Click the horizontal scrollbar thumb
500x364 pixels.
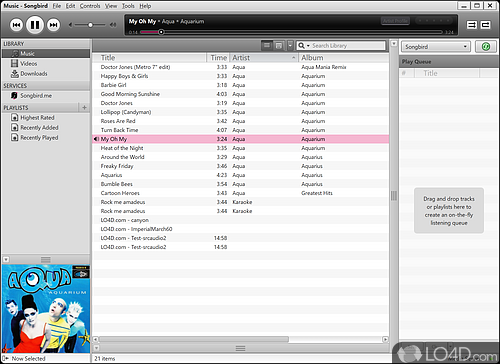point(194,339)
